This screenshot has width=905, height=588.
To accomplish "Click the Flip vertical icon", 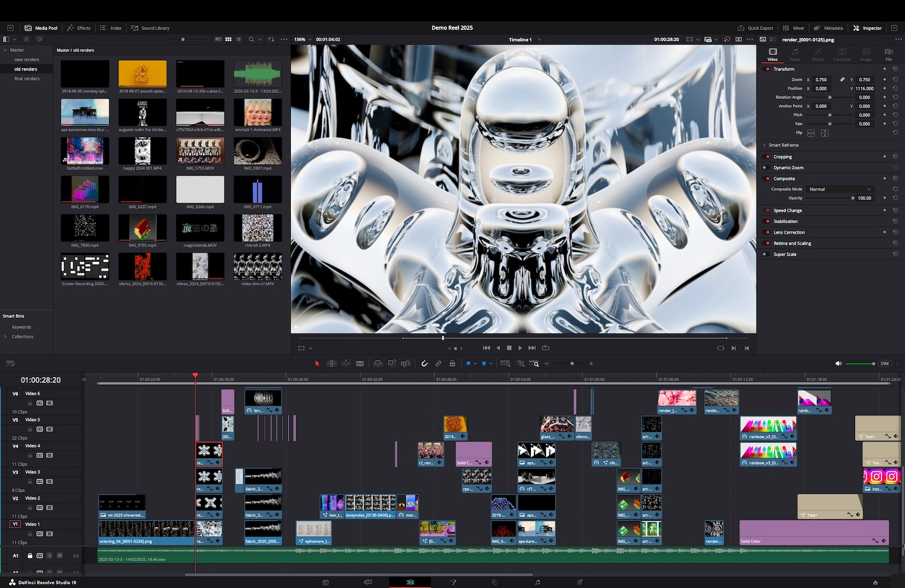I will point(825,133).
